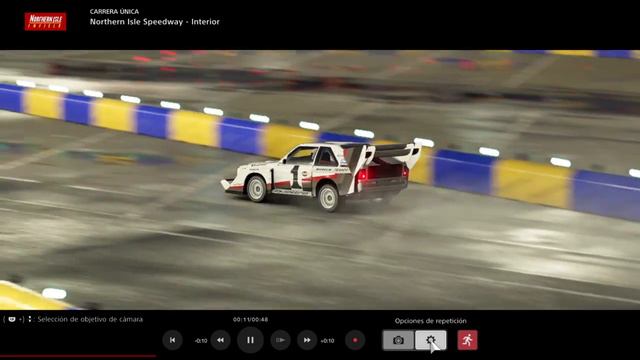Fast-forward the replay
Viewport: 640px width, 360px height.
[307, 340]
